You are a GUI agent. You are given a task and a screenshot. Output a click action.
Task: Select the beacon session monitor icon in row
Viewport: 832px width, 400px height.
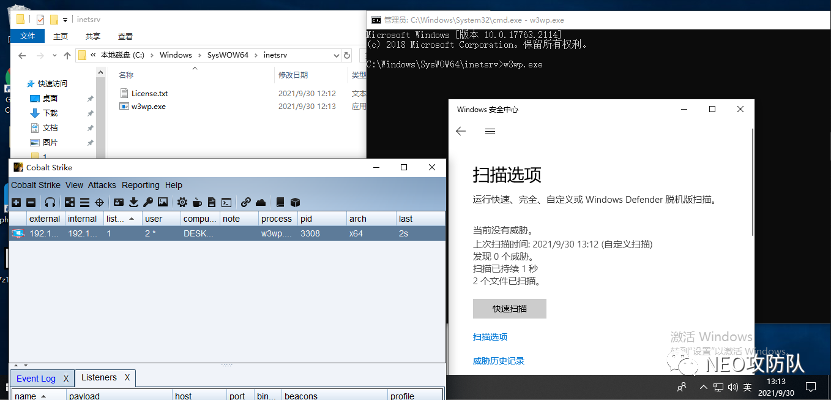[18, 233]
